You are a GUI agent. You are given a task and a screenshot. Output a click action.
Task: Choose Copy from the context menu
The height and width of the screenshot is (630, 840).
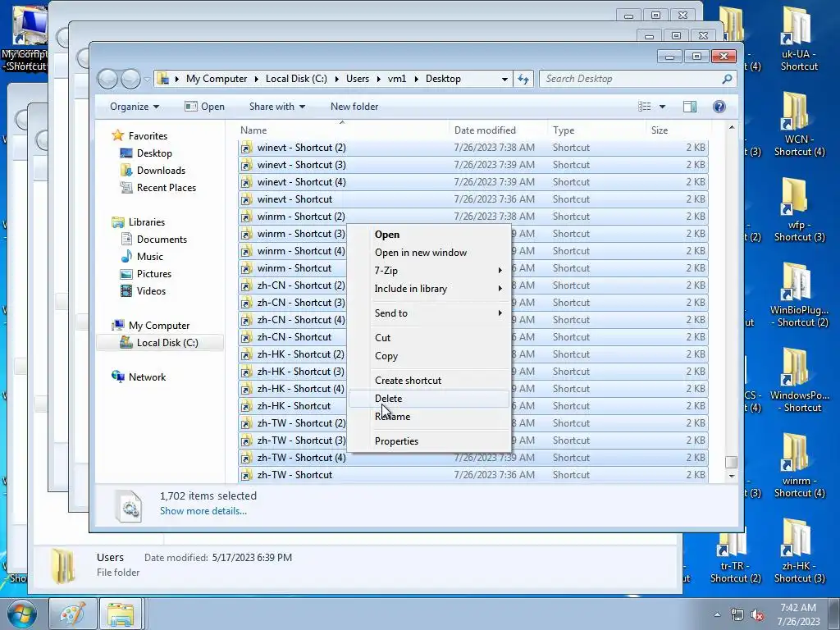[x=428, y=356]
